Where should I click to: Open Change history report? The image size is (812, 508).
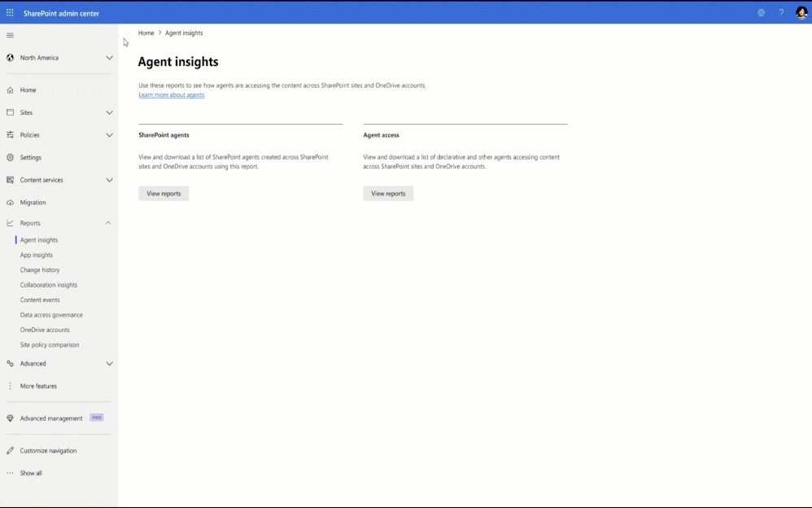[40, 270]
